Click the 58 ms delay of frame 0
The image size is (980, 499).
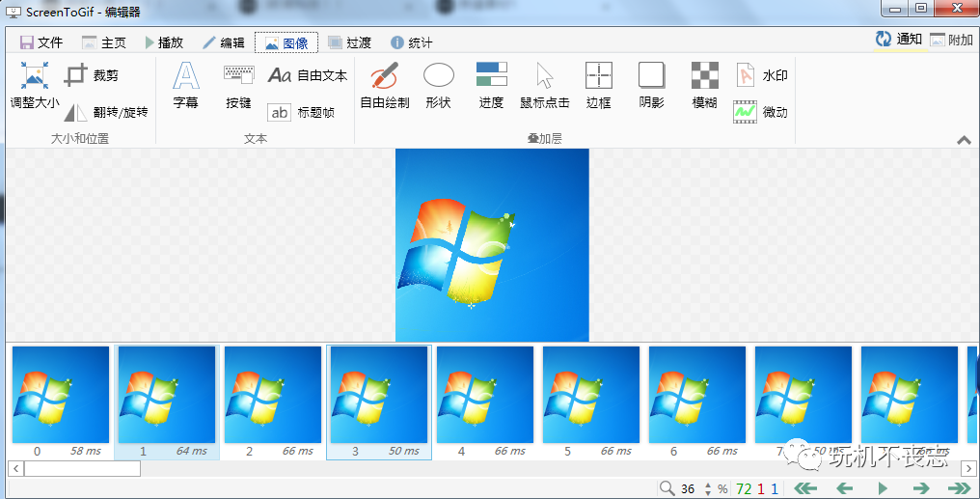[86, 451]
